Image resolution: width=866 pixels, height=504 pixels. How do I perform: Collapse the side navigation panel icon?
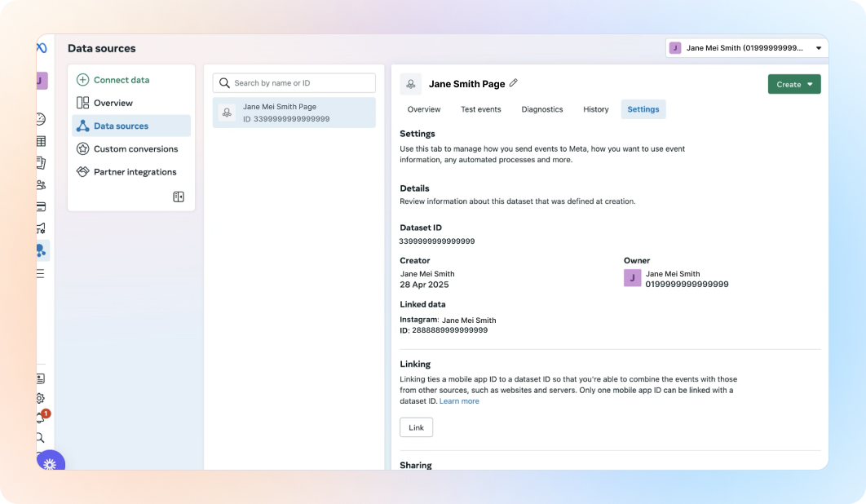pos(179,197)
